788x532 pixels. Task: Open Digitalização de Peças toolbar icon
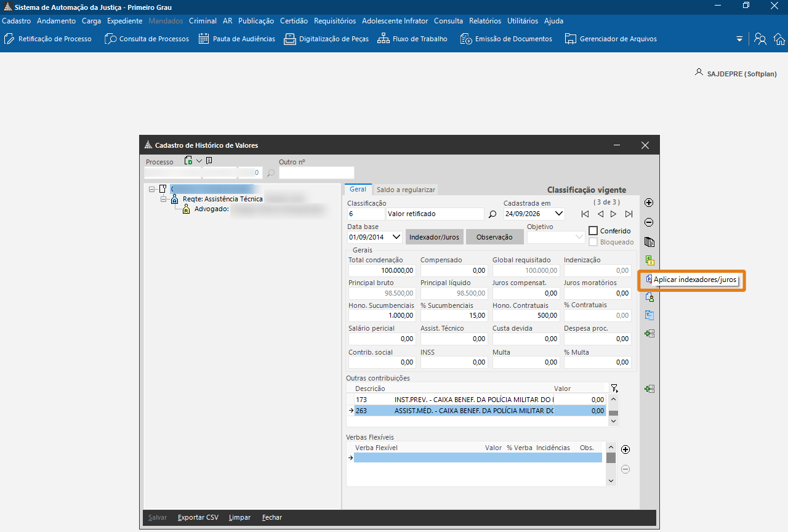click(x=289, y=39)
